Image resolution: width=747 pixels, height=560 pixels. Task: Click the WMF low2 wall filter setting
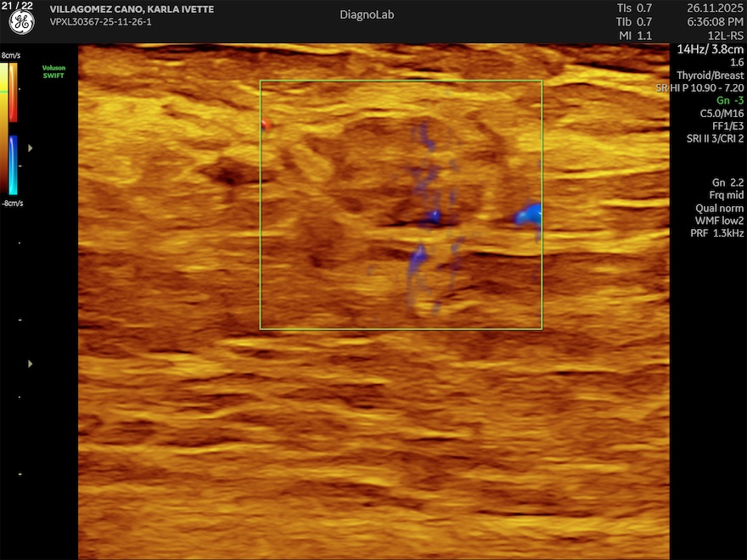[719, 221]
